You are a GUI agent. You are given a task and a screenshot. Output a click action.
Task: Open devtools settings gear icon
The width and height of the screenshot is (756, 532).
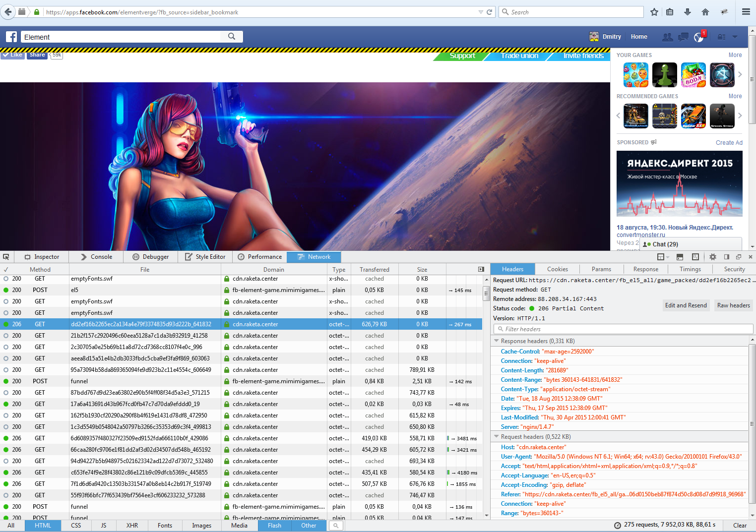(713, 257)
